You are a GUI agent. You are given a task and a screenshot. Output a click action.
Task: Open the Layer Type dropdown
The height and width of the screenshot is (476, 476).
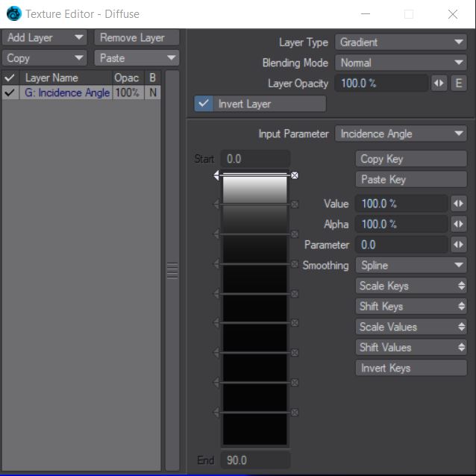(x=401, y=43)
